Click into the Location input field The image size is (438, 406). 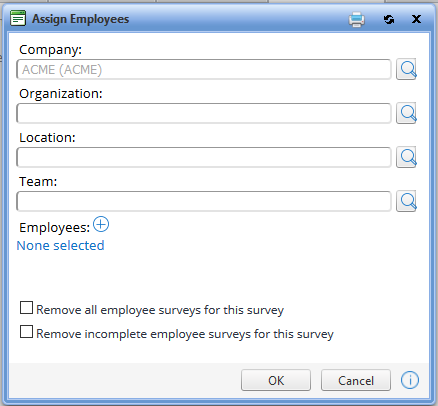pos(204,157)
